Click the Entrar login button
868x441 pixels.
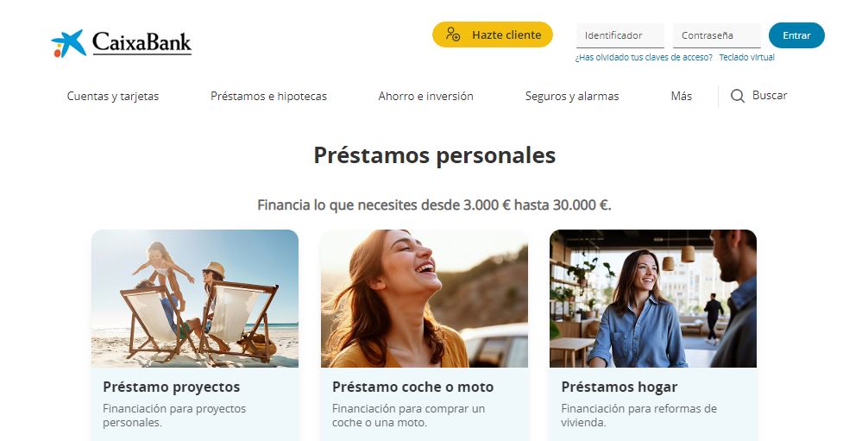pyautogui.click(x=796, y=35)
